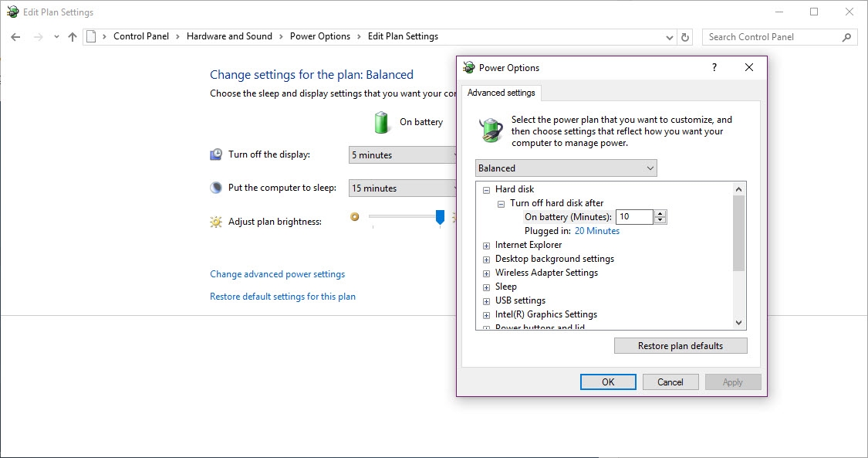Click the Adjust plan brightness sun icon
The image size is (868, 458).
[x=216, y=222]
